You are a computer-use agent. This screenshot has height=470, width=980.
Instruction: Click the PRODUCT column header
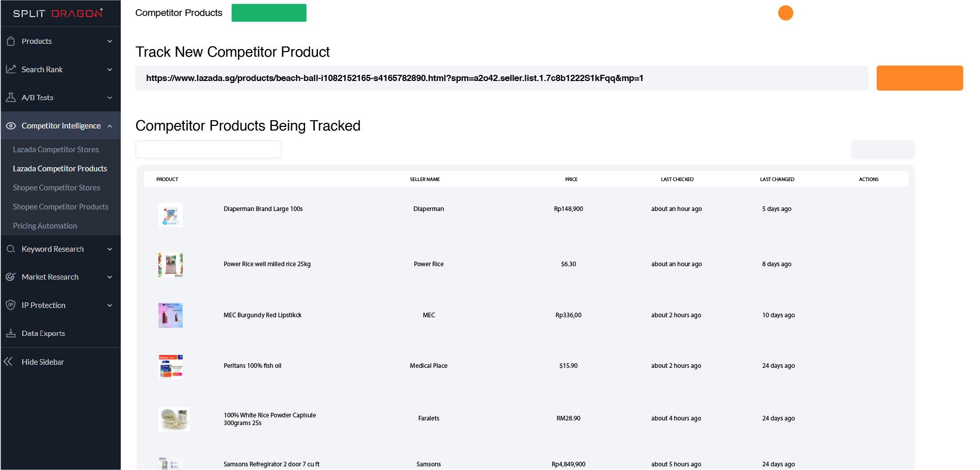(x=167, y=180)
